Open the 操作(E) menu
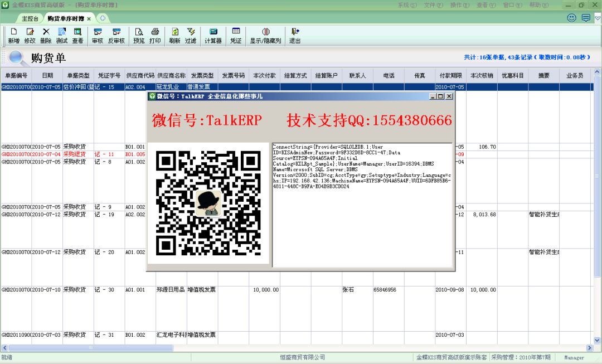Image resolution: width=602 pixels, height=364 pixels. [460, 5]
